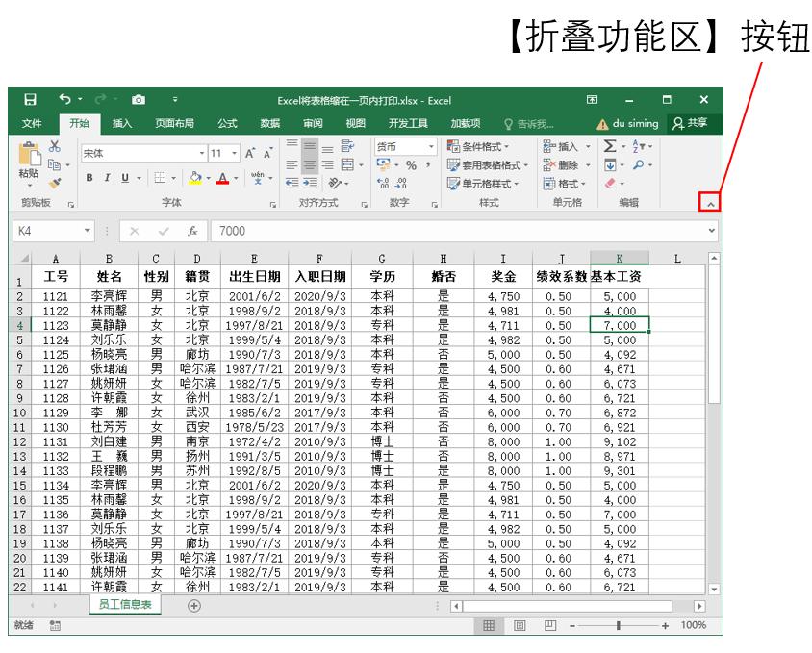Apply bold formatting with the B icon

coord(88,175)
